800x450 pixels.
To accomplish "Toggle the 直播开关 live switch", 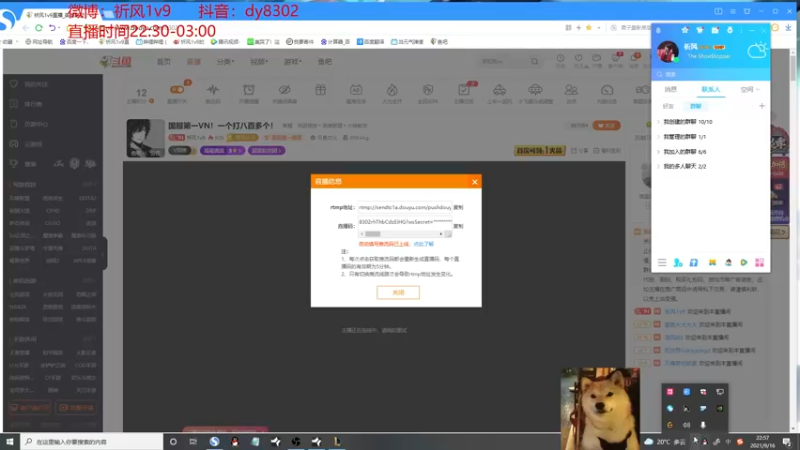I will (177, 90).
